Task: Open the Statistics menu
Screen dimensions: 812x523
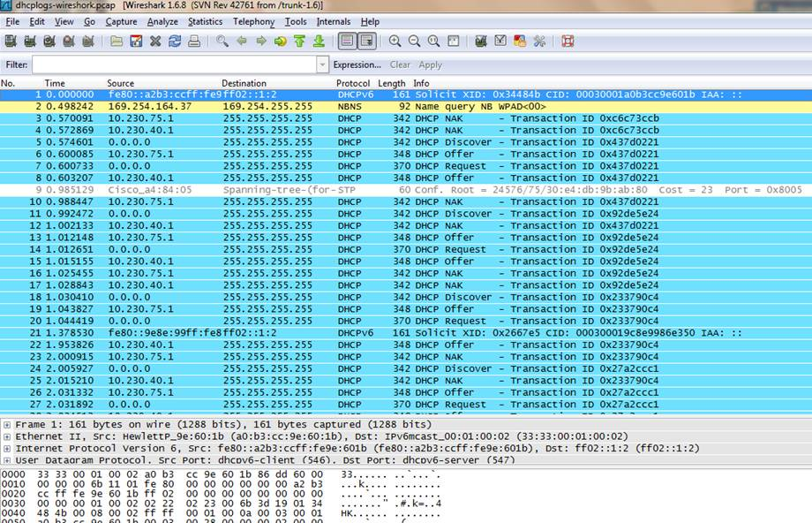Action: pyautogui.click(x=205, y=22)
